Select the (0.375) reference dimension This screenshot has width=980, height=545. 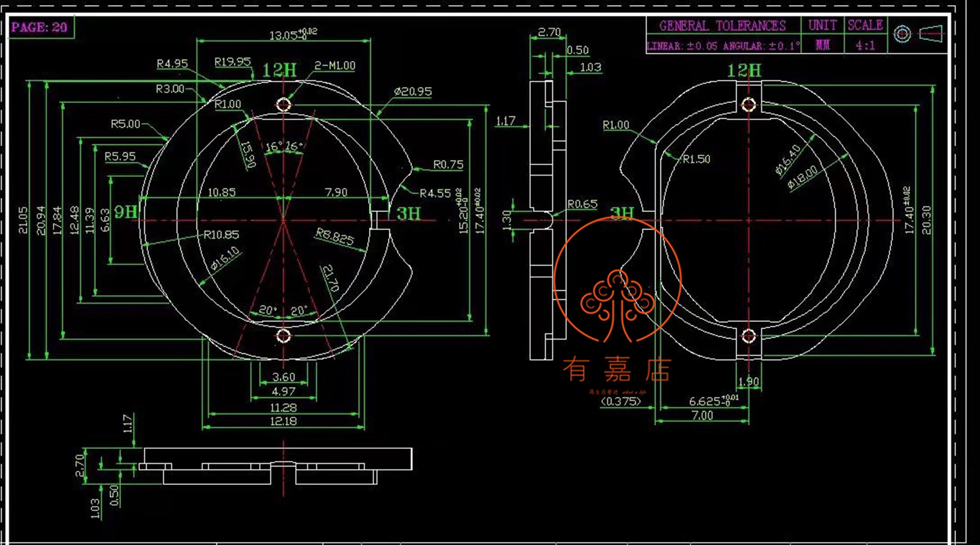[621, 401]
